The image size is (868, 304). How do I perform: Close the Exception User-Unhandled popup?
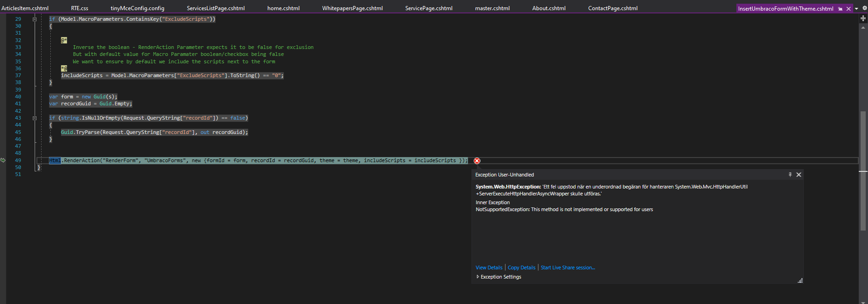(799, 175)
